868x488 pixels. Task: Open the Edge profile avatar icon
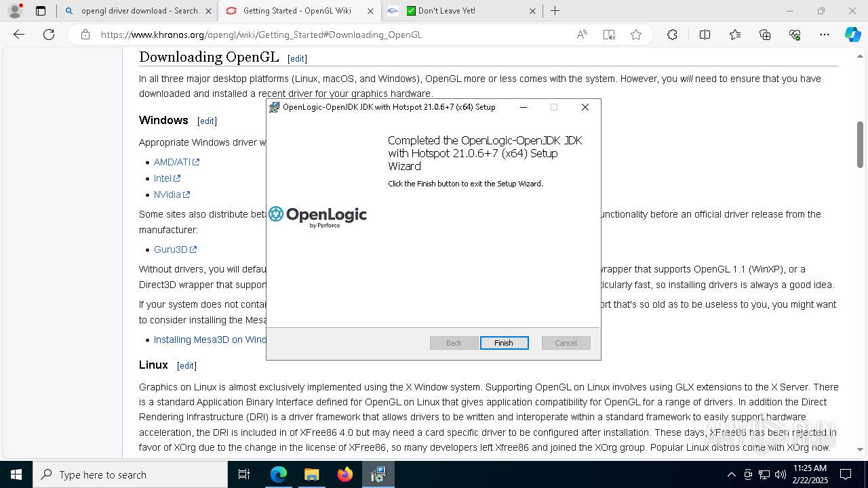click(x=15, y=11)
